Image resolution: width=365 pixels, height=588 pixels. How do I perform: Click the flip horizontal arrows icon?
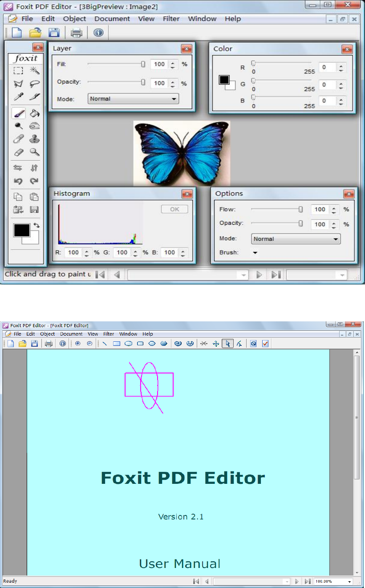pos(18,168)
